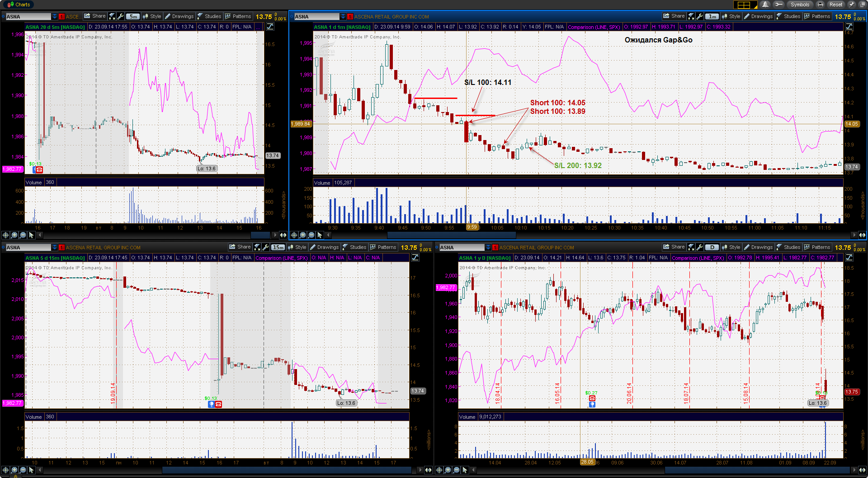Click the ASNA symbol field in Daily chart
Screen dimensions: 868x478
tap(462, 247)
